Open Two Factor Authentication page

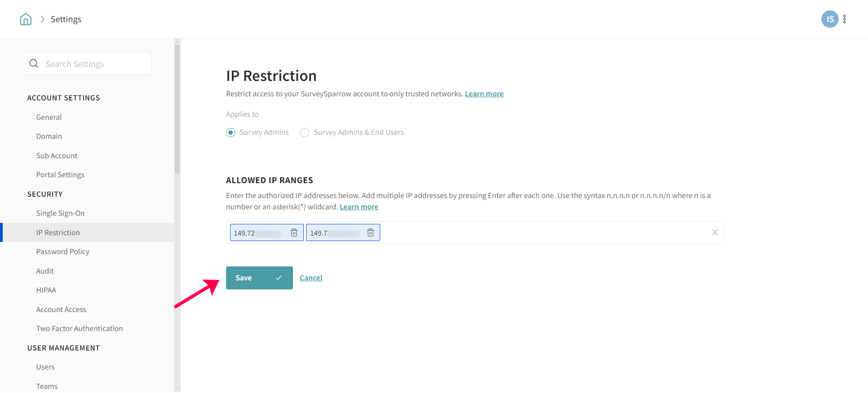(x=79, y=328)
